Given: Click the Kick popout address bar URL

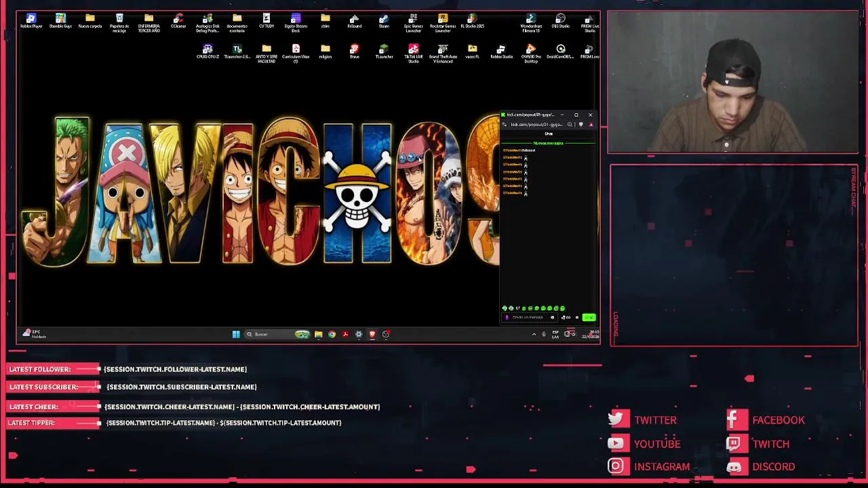Looking at the screenshot, I should pyautogui.click(x=537, y=125).
